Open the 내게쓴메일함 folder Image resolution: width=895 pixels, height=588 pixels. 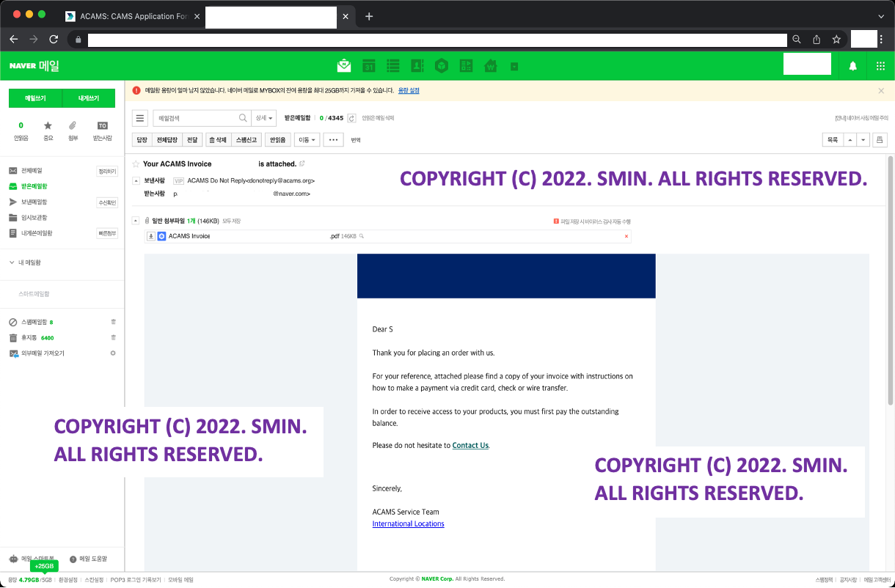[x=37, y=233]
